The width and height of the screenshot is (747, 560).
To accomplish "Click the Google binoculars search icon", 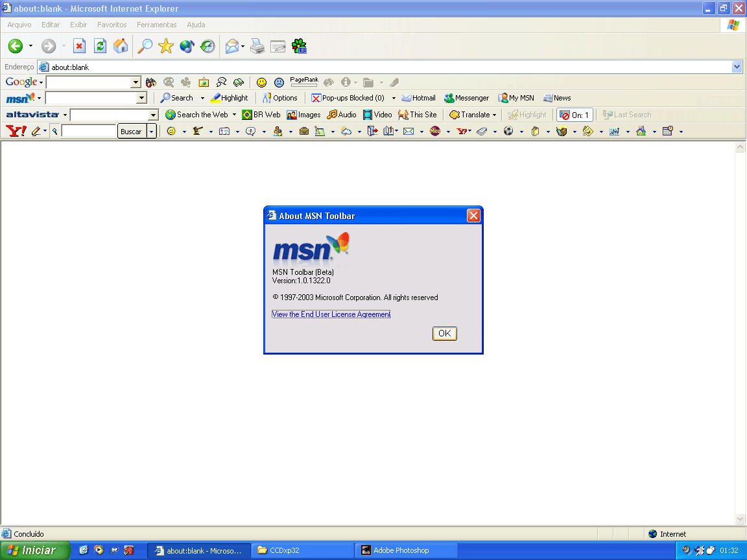I will coord(151,82).
